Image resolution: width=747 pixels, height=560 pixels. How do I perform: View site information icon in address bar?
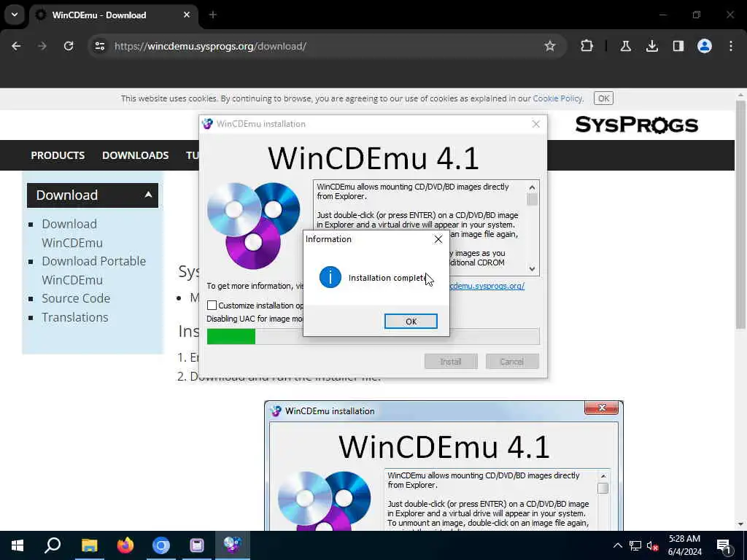pos(99,46)
